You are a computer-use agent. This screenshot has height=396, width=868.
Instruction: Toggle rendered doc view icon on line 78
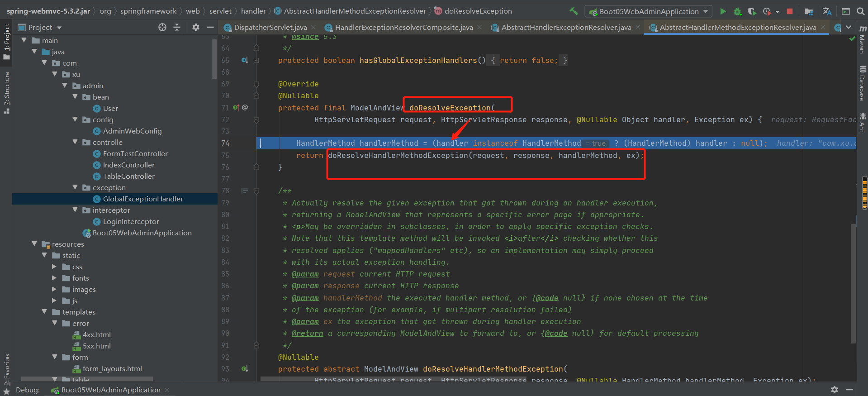[245, 191]
